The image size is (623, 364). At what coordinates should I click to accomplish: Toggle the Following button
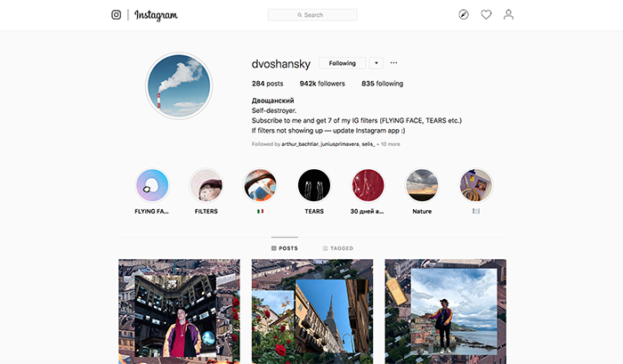[342, 63]
